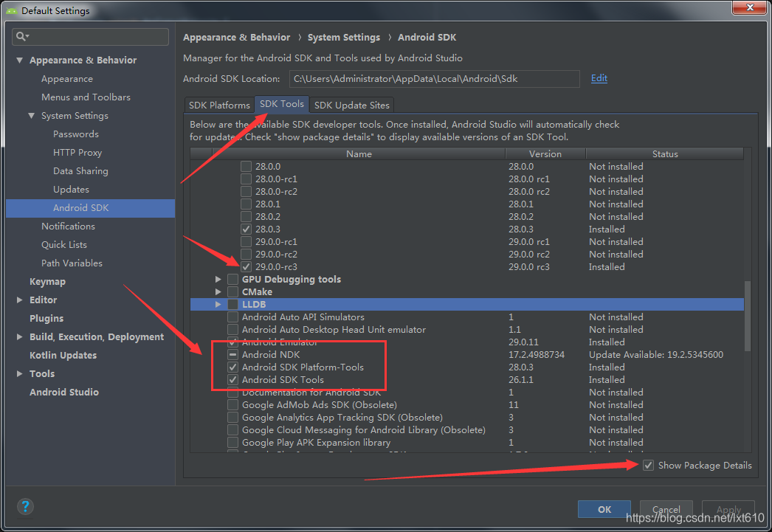Toggle the 28.0.0 version checkbox
772x532 pixels.
[x=247, y=166]
